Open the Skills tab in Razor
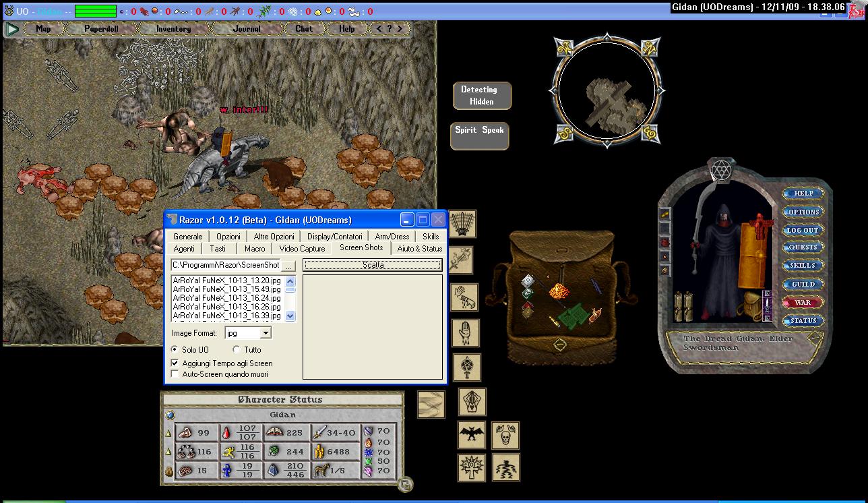The image size is (868, 503). [x=431, y=237]
